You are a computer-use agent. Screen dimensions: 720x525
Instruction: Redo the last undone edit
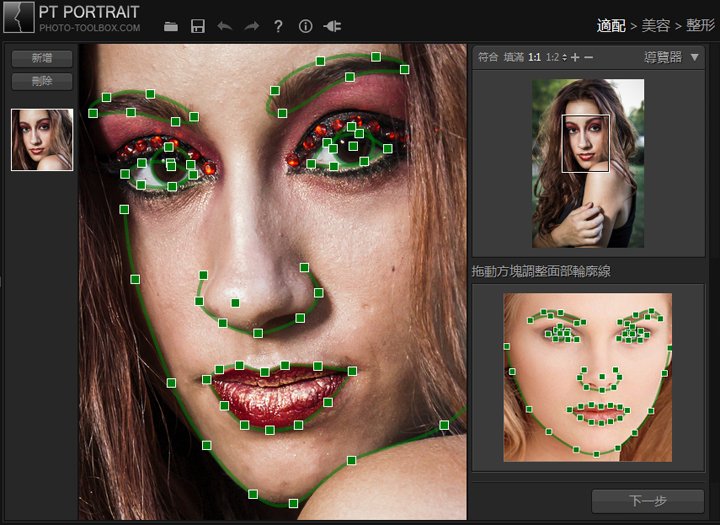pos(252,26)
